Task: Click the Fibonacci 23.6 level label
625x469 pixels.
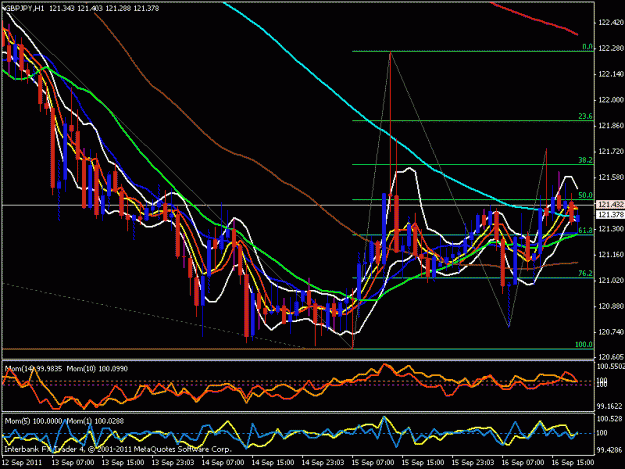Action: (586, 116)
